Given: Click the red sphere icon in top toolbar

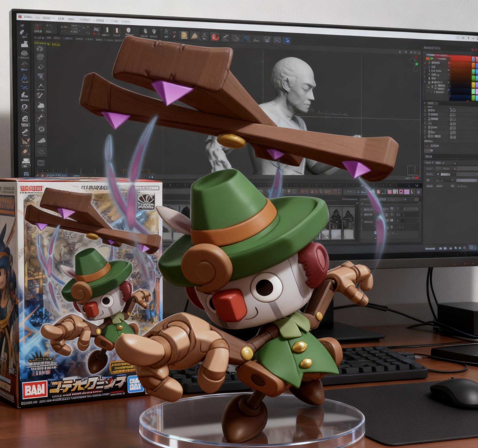Looking at the screenshot, I should (215, 37).
